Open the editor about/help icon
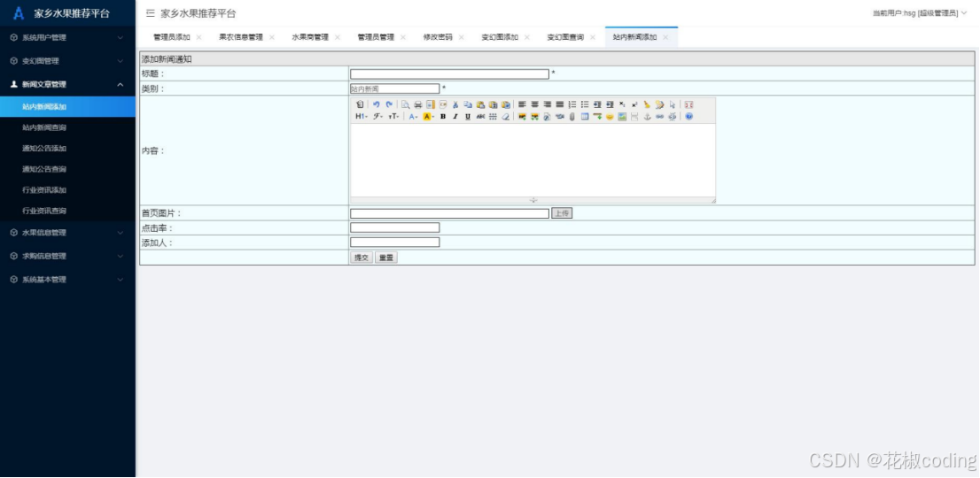980x478 pixels. click(x=688, y=116)
